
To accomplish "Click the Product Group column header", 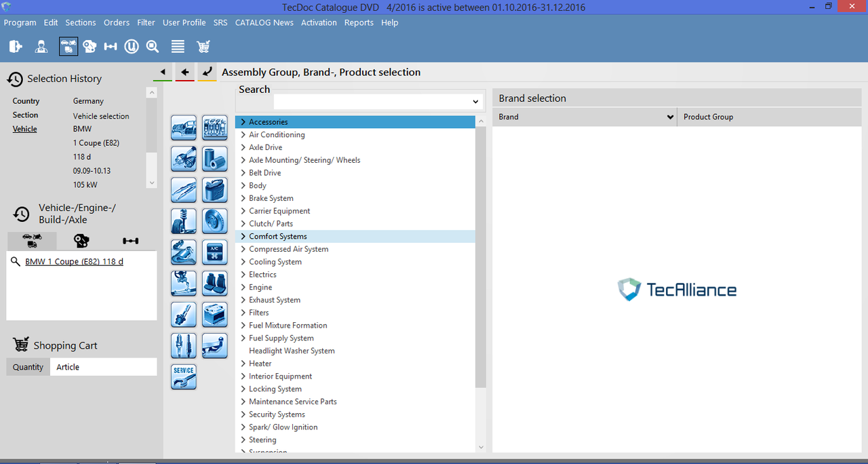I will [769, 117].
